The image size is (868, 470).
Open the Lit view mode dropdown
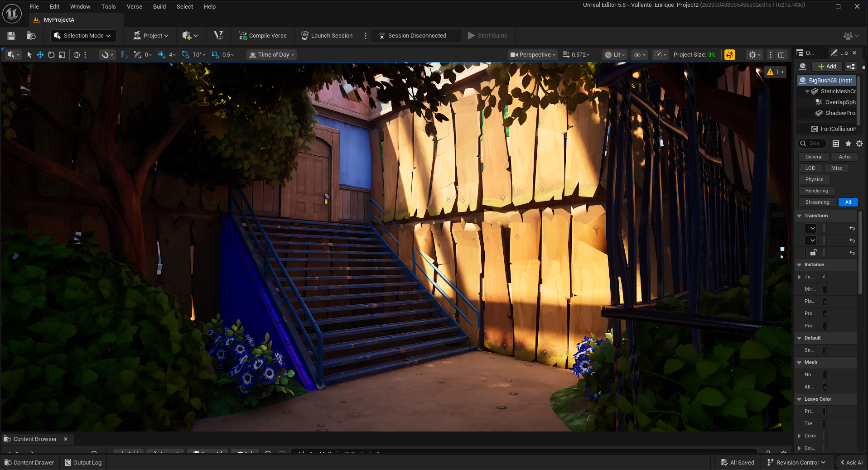[x=615, y=55]
